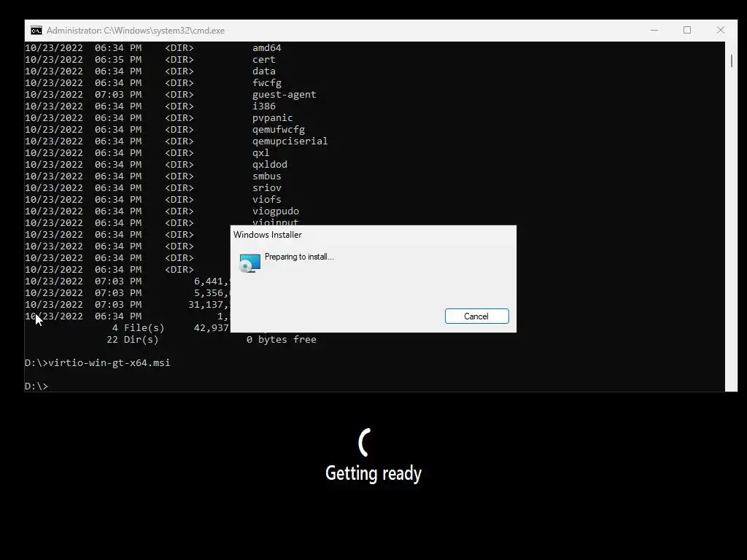This screenshot has height=560, width=747.
Task: Click the 'Getting ready' text
Action: [373, 473]
